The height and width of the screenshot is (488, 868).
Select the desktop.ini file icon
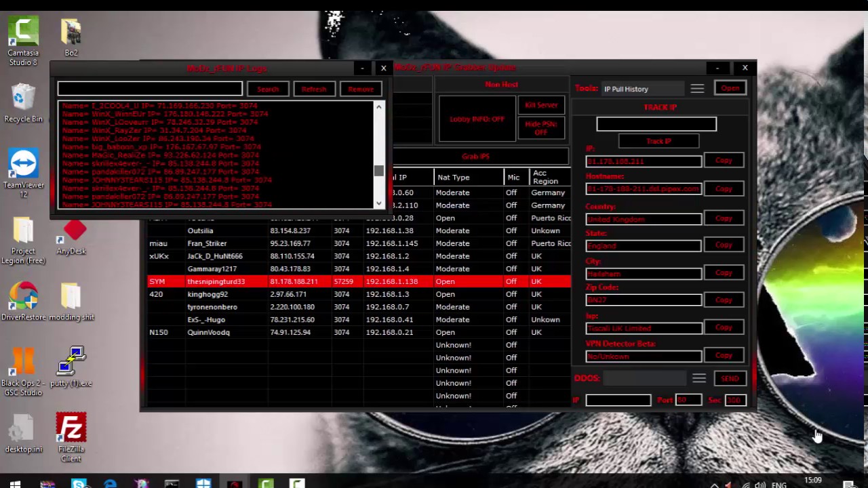23,434
